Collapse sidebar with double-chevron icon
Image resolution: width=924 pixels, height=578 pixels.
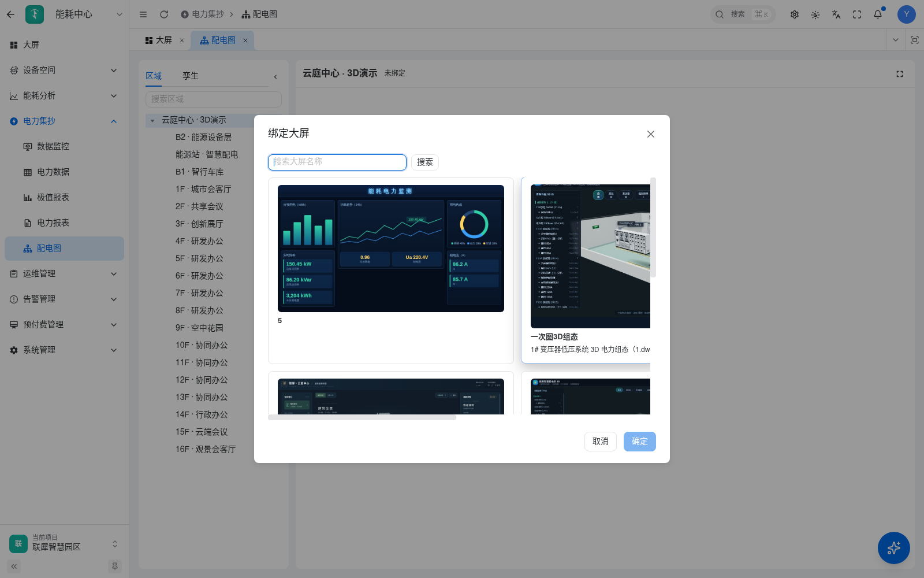[14, 566]
